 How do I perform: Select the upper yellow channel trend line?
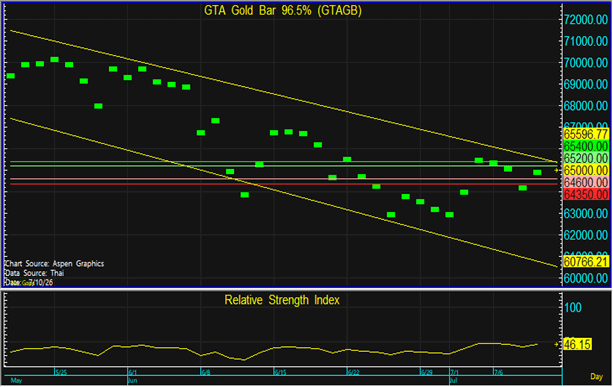[283, 96]
